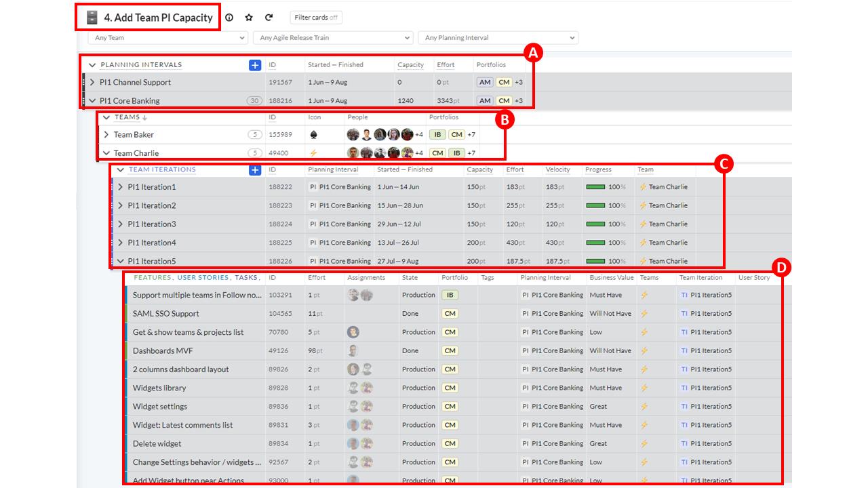This screenshot has height=488, width=868.
Task: Click Team Charlie tag on PI1 Iteration2 row
Action: click(x=663, y=205)
